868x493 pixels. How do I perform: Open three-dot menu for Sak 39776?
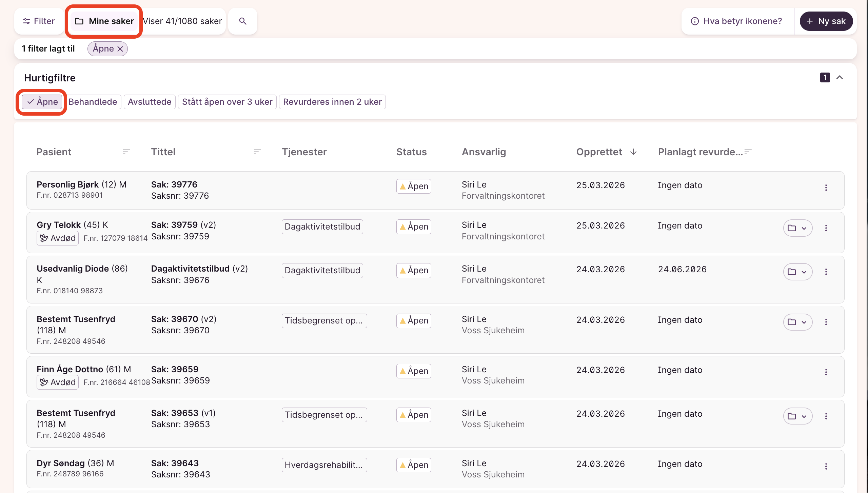[x=826, y=188]
